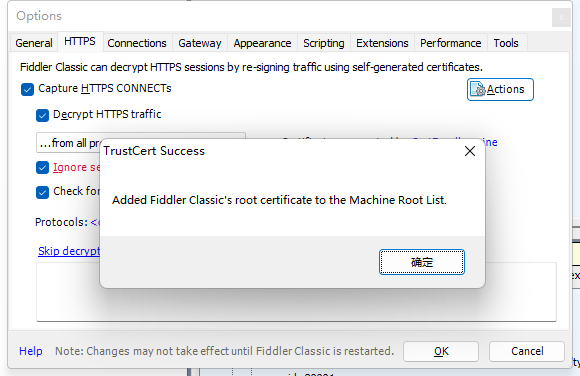
Task: Open the Help link
Action: [31, 351]
